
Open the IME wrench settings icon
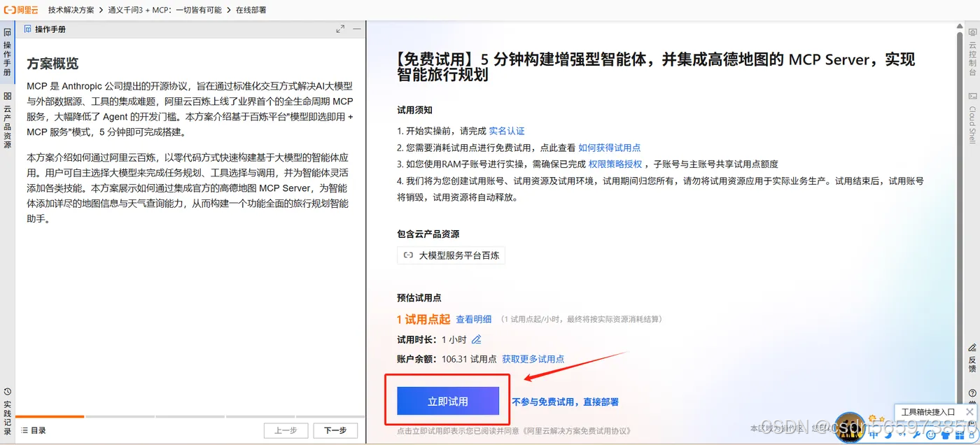tap(916, 435)
